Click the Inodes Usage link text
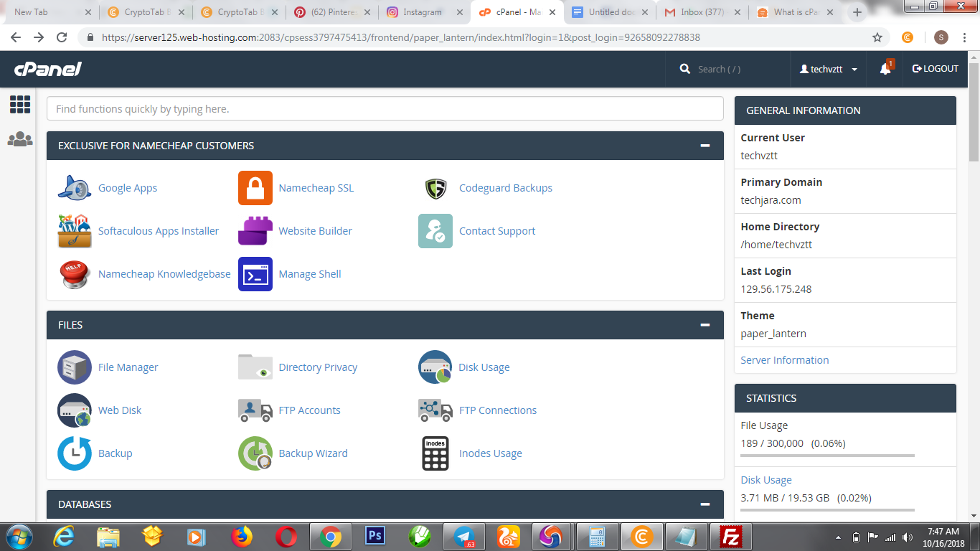The image size is (980, 551). (x=491, y=453)
